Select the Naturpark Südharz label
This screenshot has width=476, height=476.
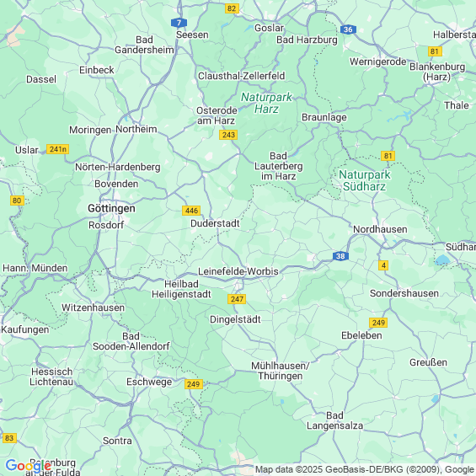click(x=365, y=180)
